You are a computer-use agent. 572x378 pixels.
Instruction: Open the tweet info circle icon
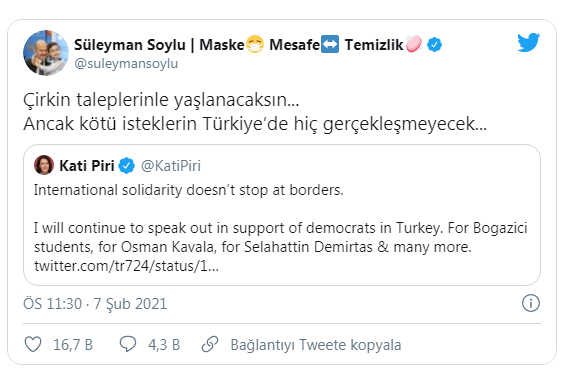[530, 303]
